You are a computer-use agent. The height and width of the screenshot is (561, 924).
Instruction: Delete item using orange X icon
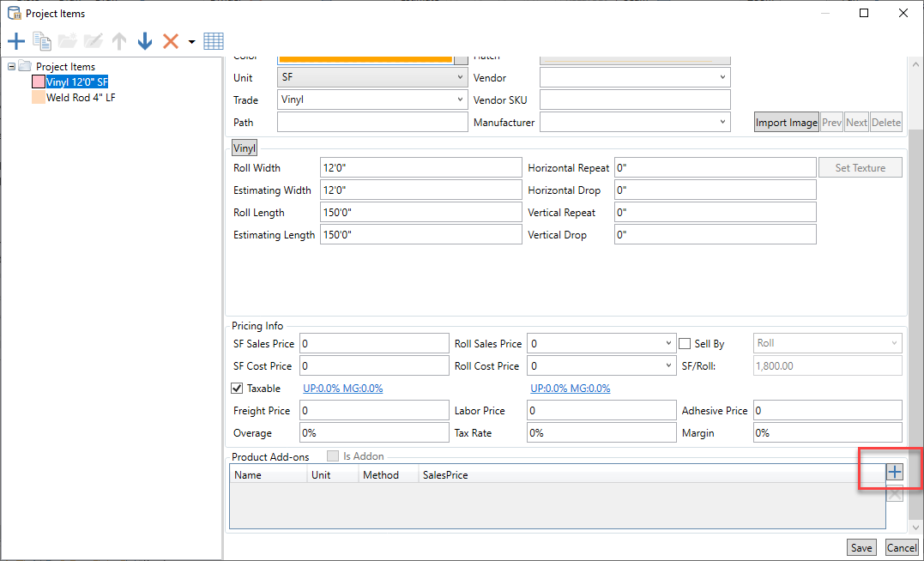pyautogui.click(x=171, y=41)
